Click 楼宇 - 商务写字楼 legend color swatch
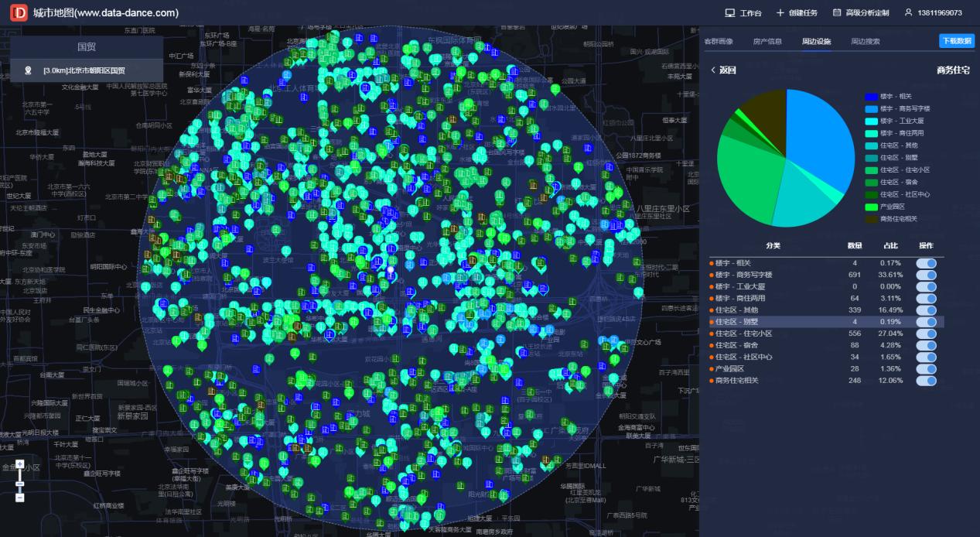 click(x=871, y=108)
